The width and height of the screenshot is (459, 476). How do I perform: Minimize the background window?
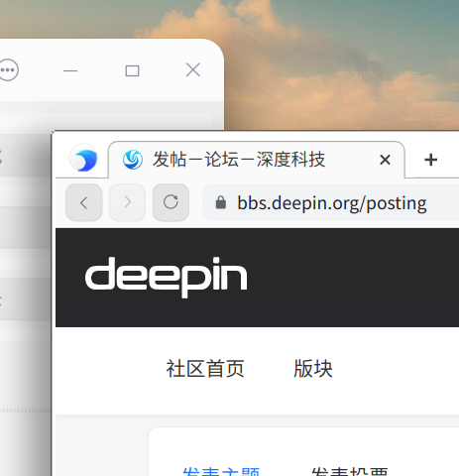(x=70, y=70)
